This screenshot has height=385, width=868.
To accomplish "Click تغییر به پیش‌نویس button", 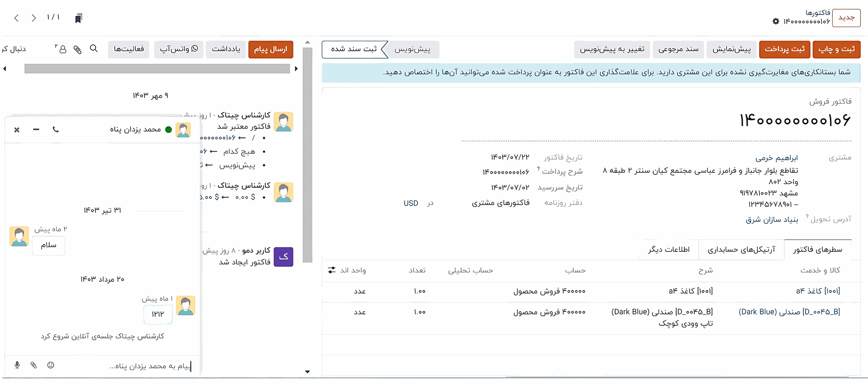I will pyautogui.click(x=612, y=49).
